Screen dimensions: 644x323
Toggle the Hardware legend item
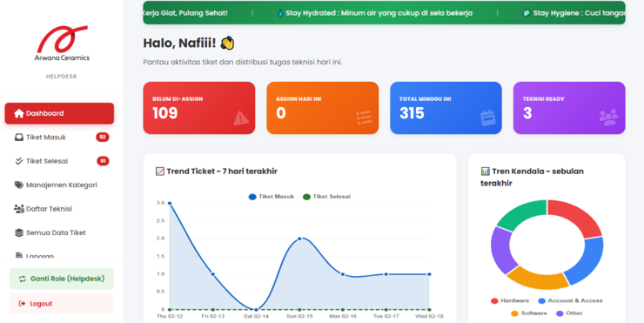coord(510,301)
